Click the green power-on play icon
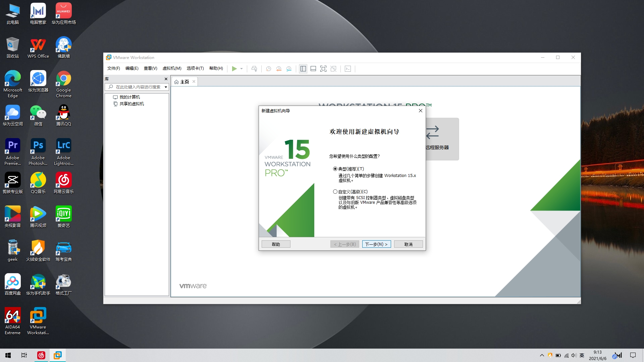The width and height of the screenshot is (644, 362). (234, 69)
